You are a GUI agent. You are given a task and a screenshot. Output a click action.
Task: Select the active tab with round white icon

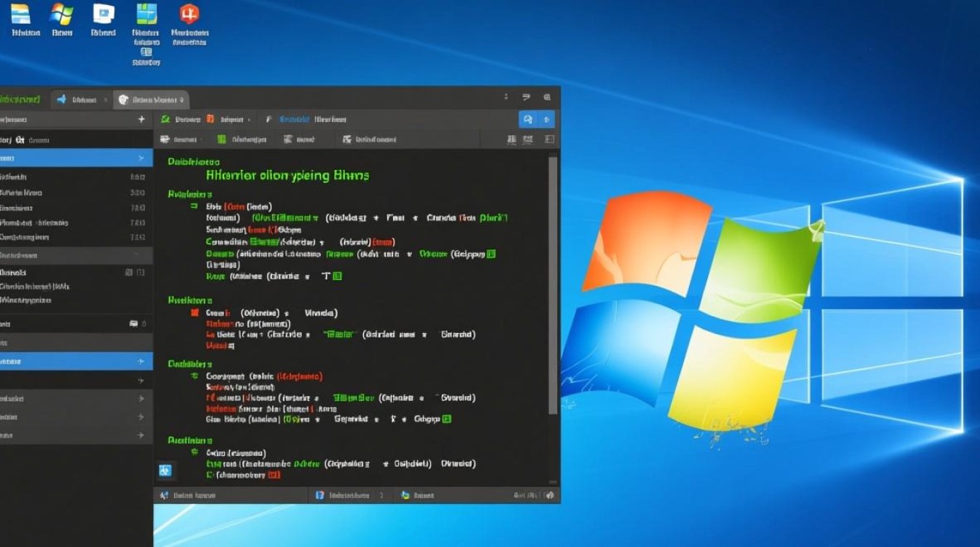coord(151,99)
